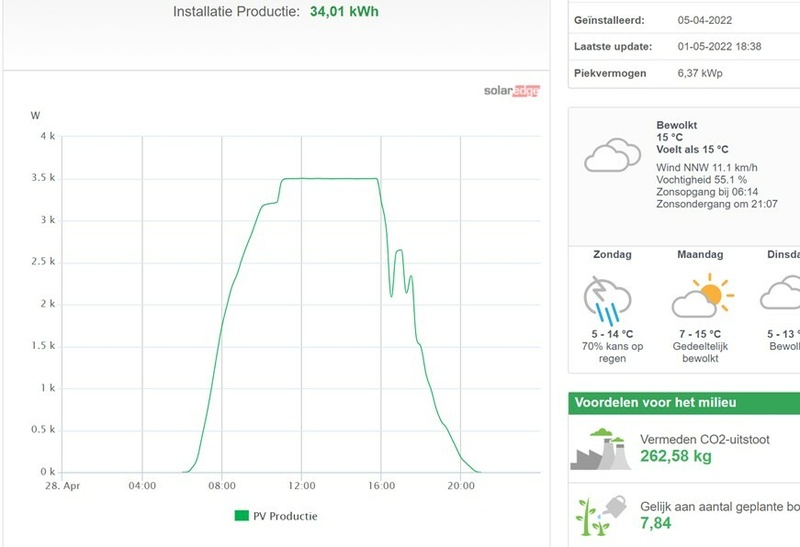
Task: Click the planted trees watering can icon
Action: coord(601,515)
